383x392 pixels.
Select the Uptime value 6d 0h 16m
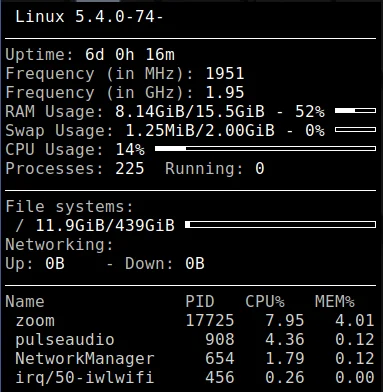tap(130, 55)
